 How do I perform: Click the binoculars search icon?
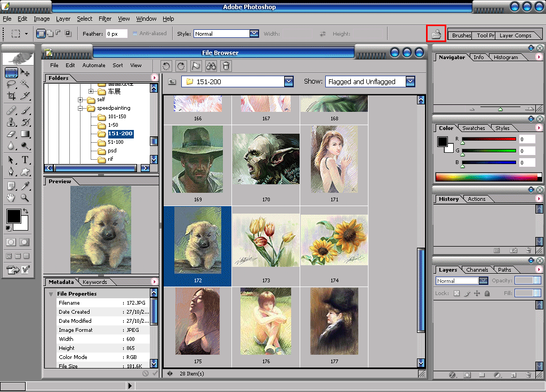[x=211, y=66]
